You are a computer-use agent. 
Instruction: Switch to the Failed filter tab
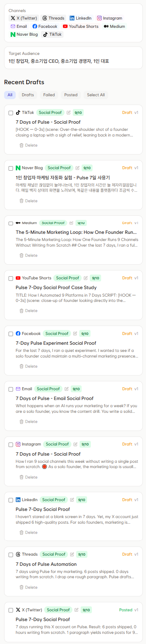pos(49,95)
